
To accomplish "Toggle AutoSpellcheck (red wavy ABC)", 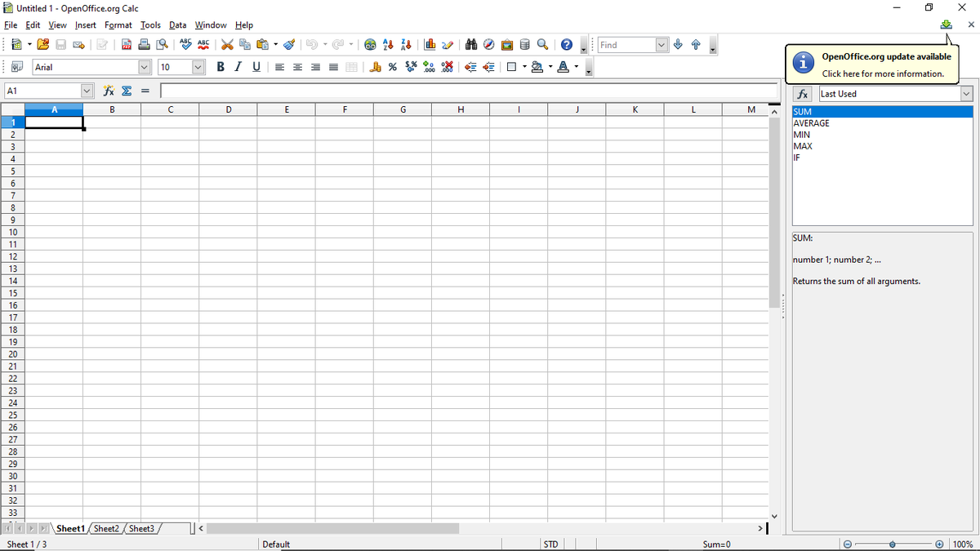I will click(x=203, y=45).
